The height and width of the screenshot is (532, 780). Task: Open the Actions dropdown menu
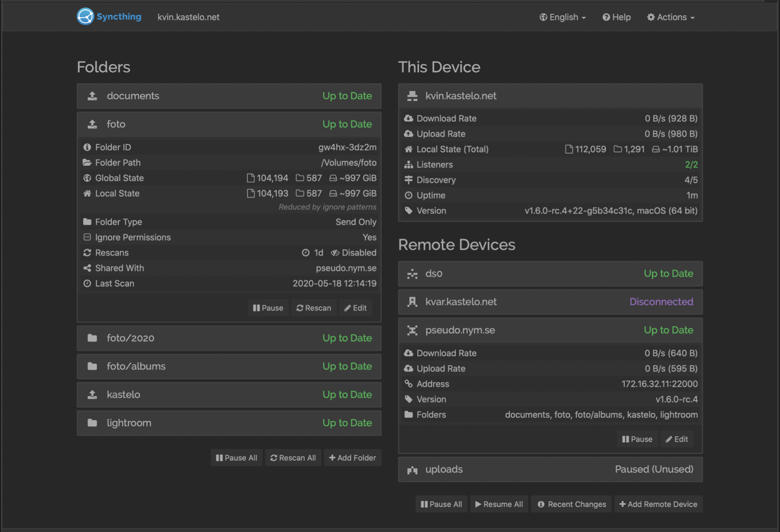671,17
